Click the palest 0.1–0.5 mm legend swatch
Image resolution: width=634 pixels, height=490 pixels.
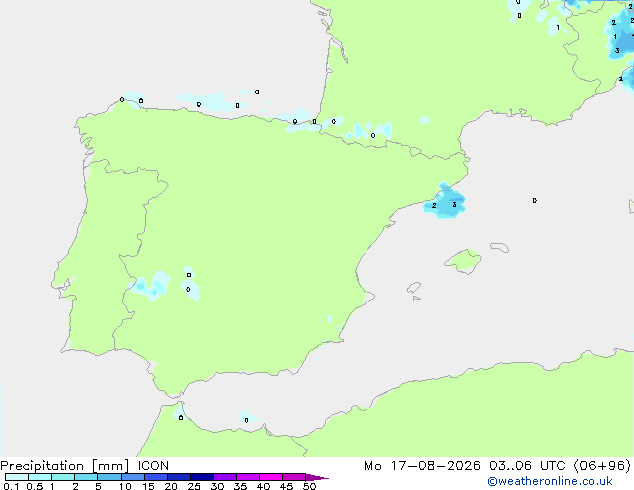coord(17,477)
